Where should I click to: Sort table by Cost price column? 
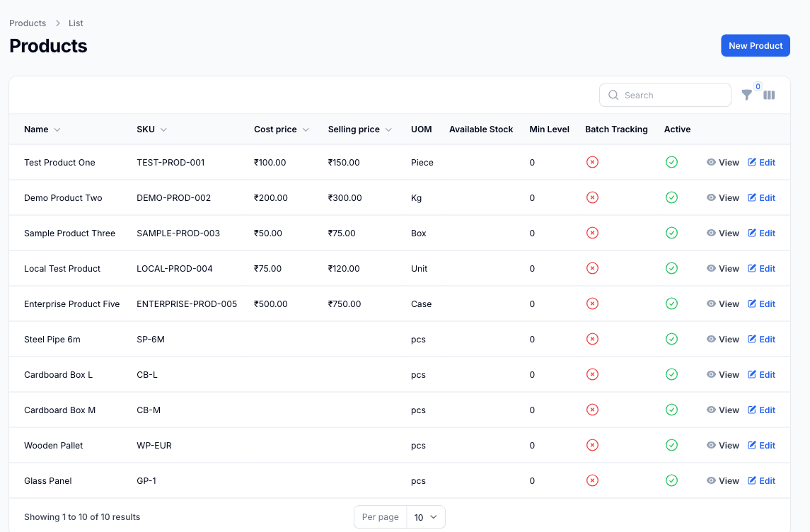281,129
